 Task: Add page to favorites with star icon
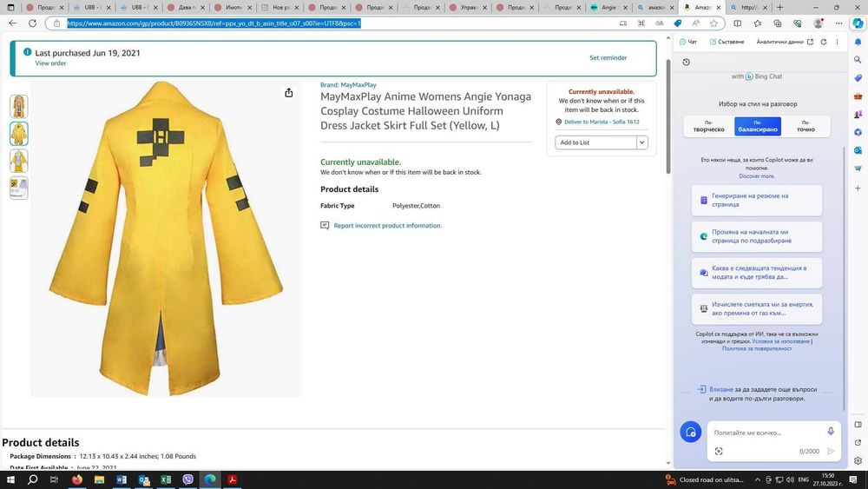713,23
